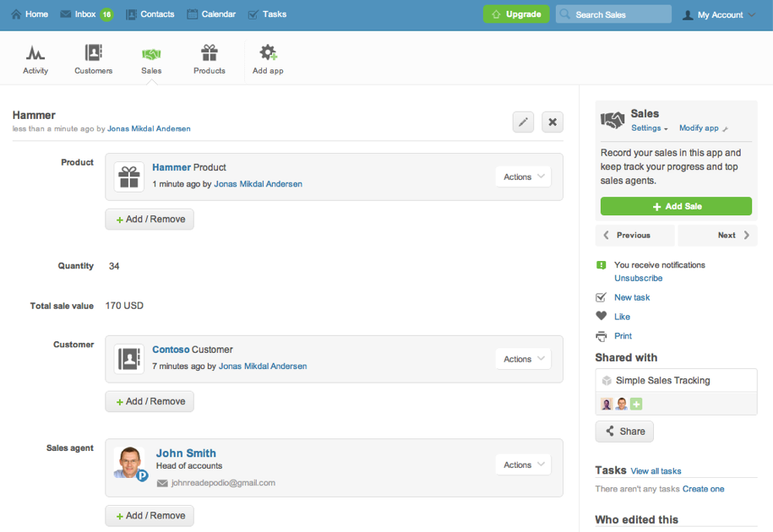
Task: Click the Upgrade button
Action: (516, 14)
